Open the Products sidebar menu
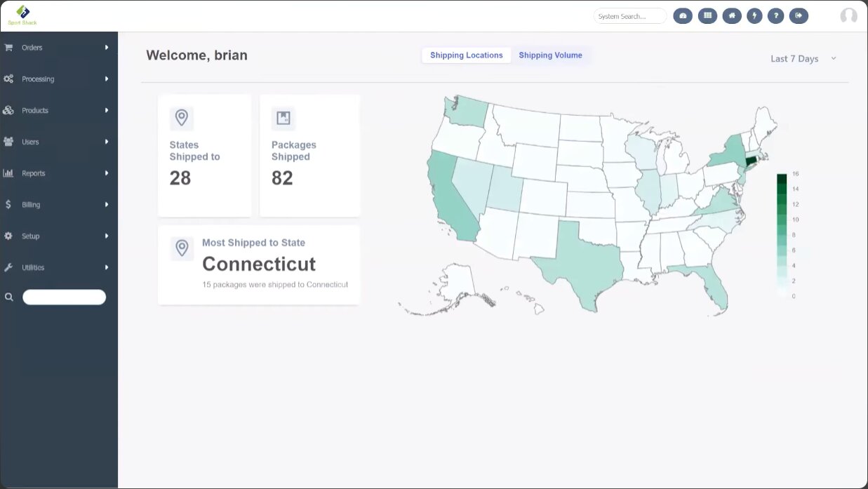 click(35, 111)
